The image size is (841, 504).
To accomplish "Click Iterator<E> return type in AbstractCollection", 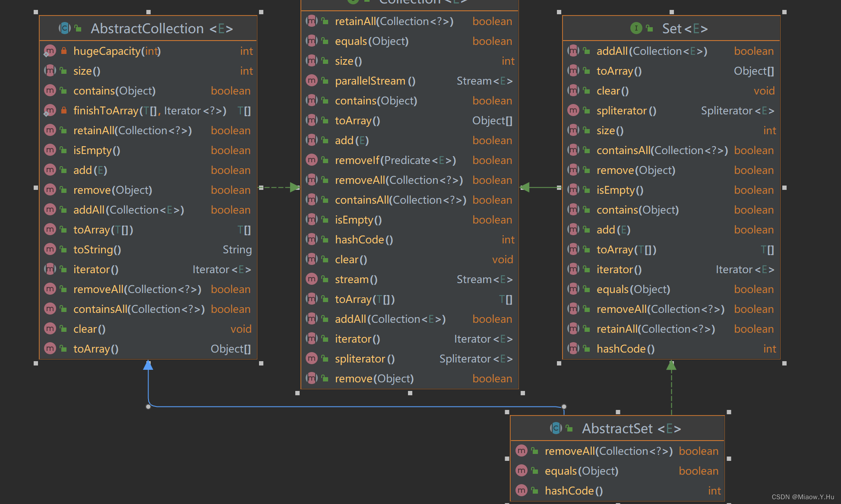I will 222,269.
